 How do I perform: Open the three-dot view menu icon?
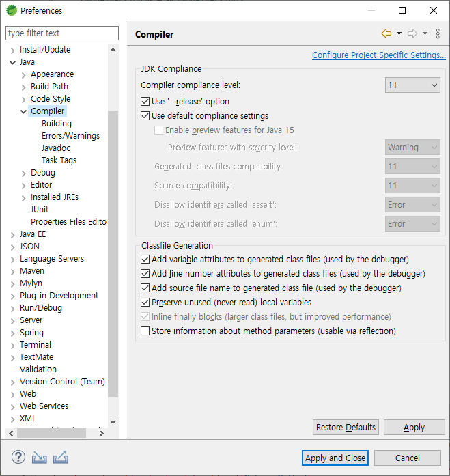tap(438, 33)
